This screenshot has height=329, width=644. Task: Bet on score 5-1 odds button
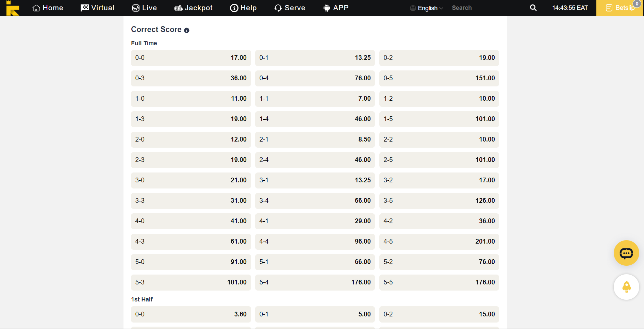[315, 262]
